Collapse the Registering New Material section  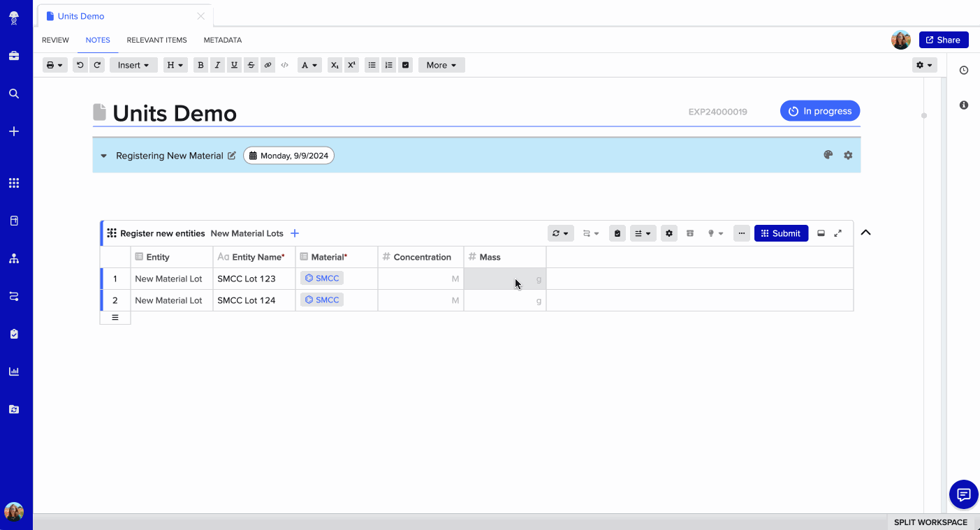(x=103, y=156)
